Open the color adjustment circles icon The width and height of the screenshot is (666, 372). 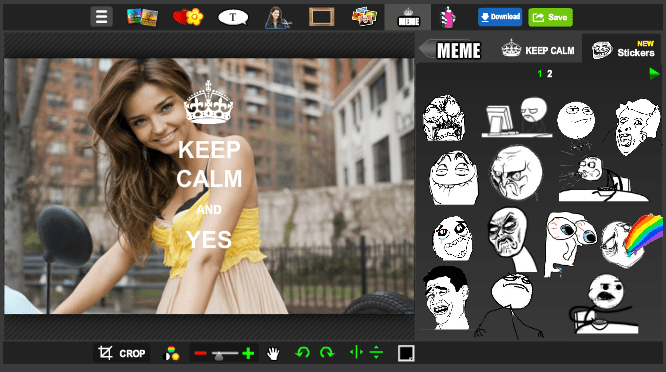point(171,353)
